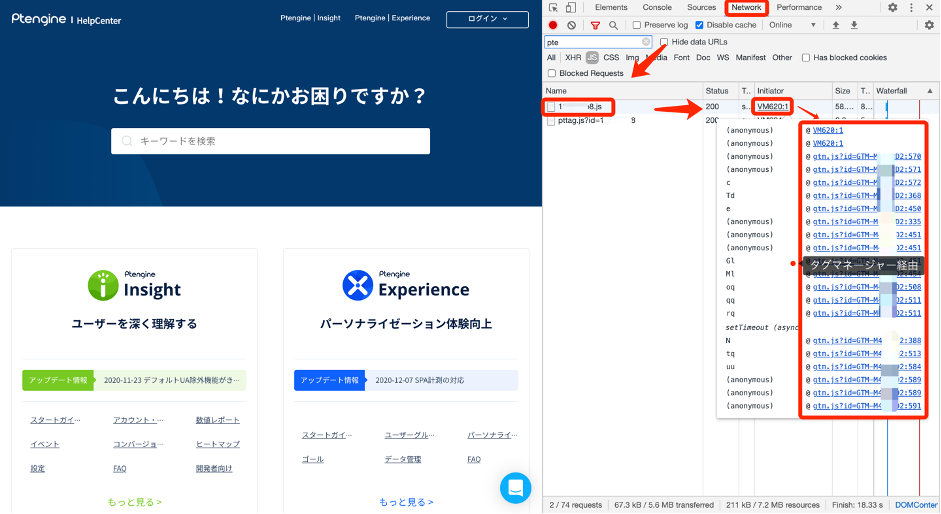Toggle the Preserve log checkbox
Viewport: 941px width, 514px height.
click(637, 25)
